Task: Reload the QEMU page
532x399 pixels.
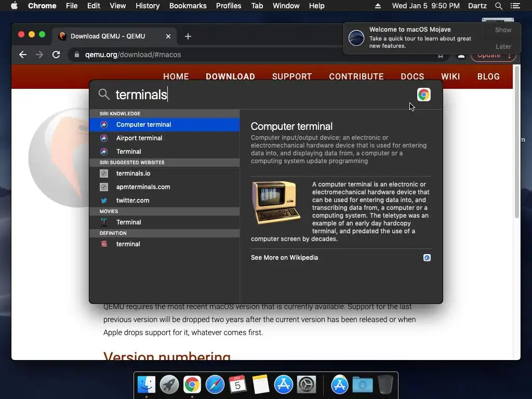Action: click(x=56, y=55)
